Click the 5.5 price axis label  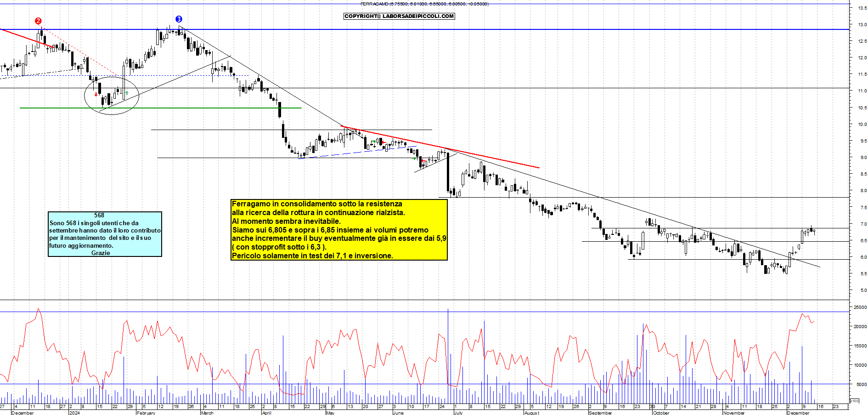click(x=863, y=273)
